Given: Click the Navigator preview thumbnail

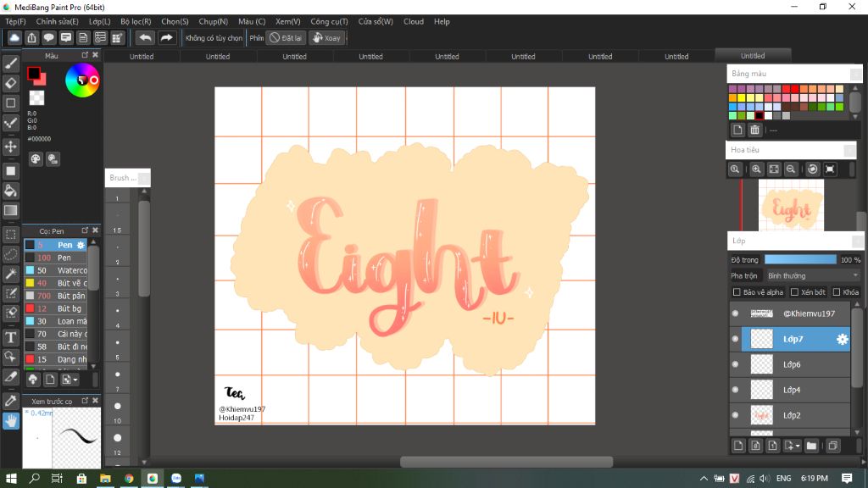Looking at the screenshot, I should coord(791,205).
